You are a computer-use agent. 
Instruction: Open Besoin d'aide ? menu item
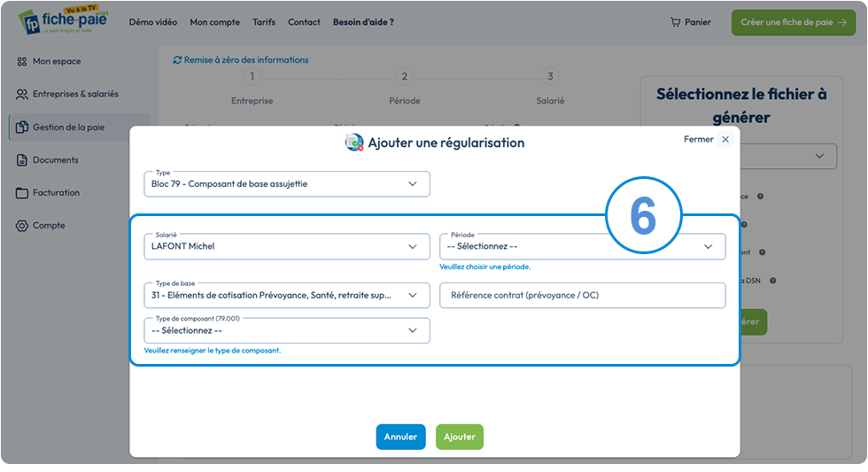(x=363, y=22)
